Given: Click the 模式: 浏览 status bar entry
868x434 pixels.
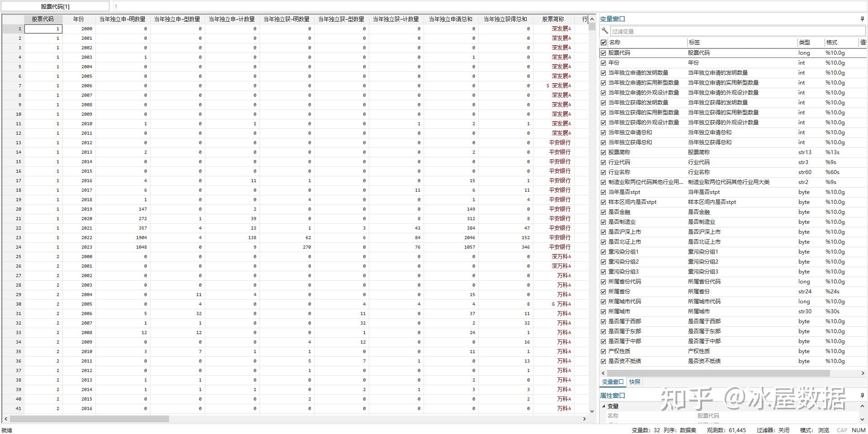Looking at the screenshot, I should (x=815, y=430).
